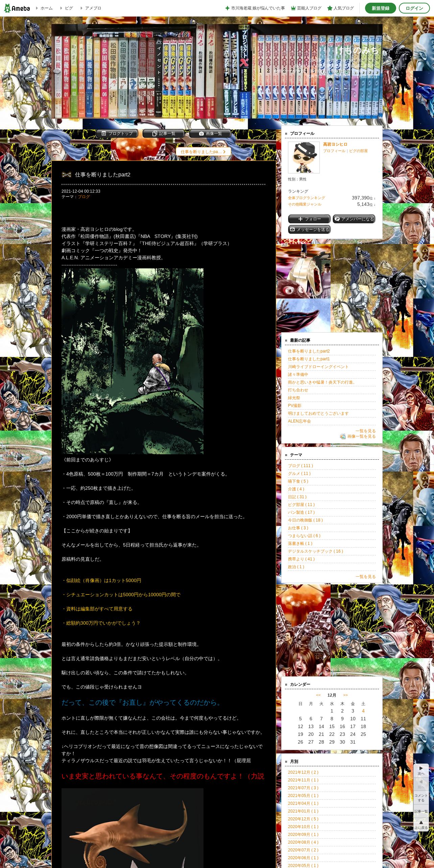The image size is (434, 868).
Task: Open theme 介護 ( 4 )
Action: [296, 489]
